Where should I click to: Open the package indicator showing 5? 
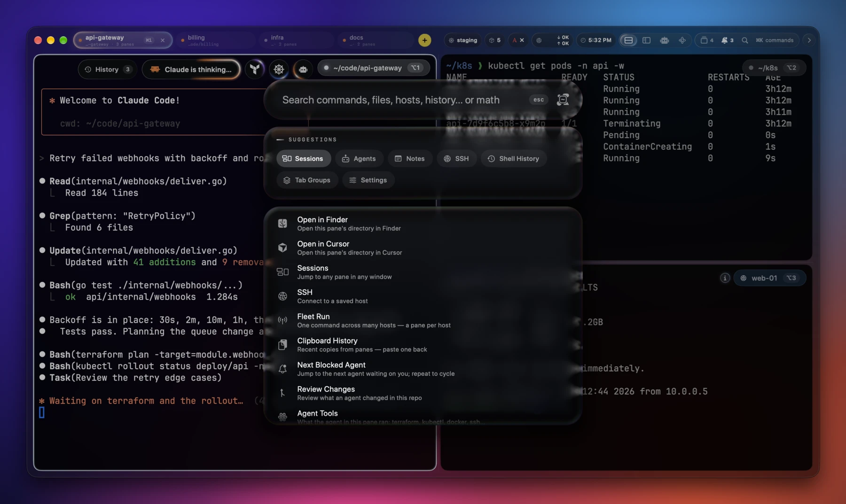point(494,40)
